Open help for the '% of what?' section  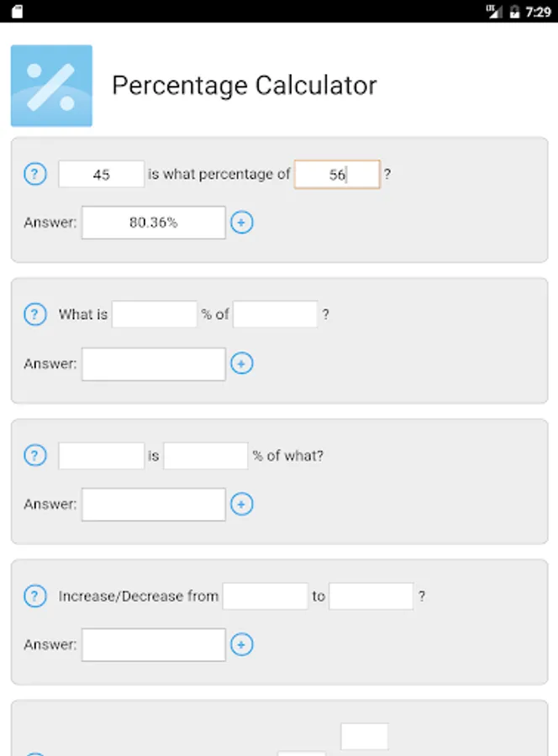pos(35,454)
